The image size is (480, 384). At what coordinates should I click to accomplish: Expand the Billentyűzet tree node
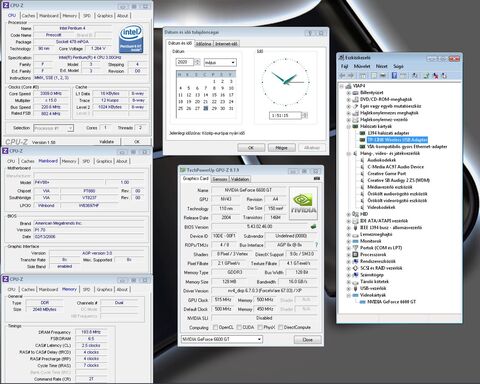[348, 92]
